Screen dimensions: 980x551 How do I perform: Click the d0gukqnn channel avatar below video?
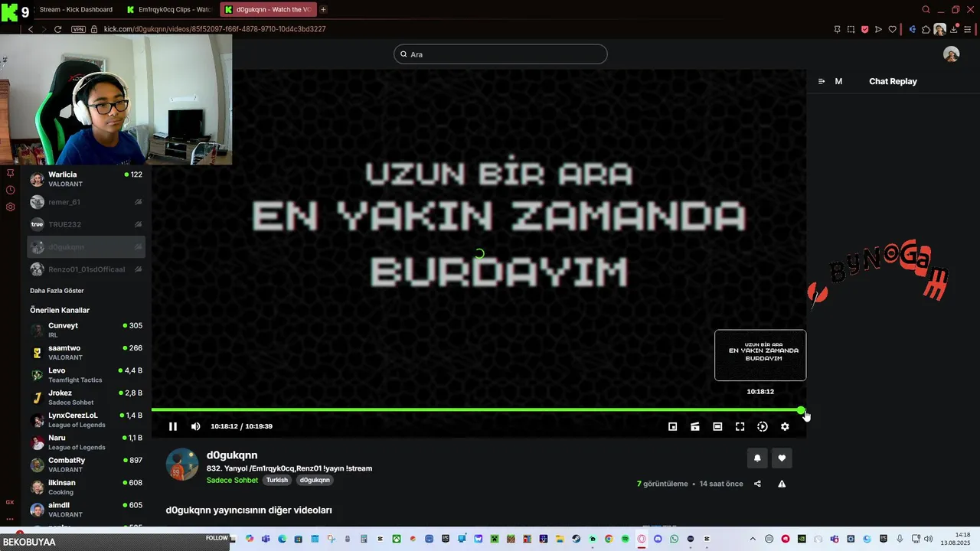[182, 465]
